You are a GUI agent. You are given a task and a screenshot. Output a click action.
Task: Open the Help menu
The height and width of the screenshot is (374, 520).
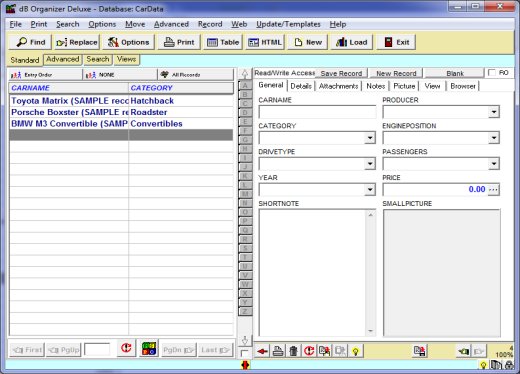(338, 24)
